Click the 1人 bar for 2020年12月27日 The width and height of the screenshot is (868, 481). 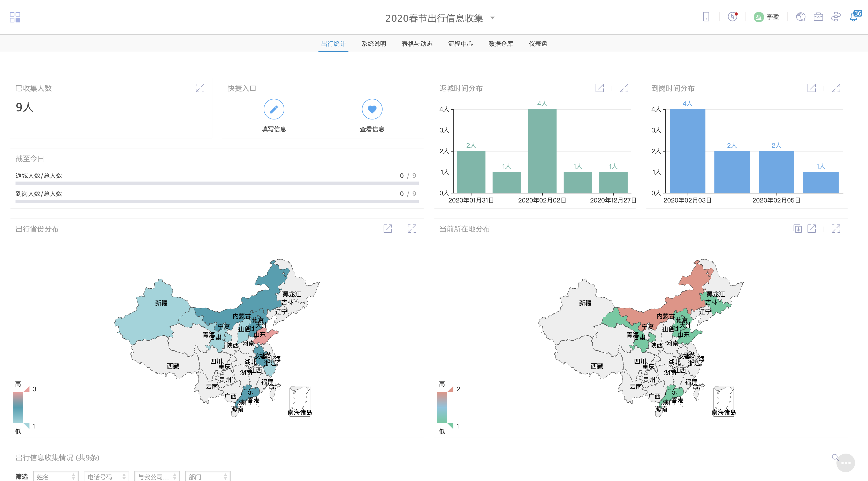click(613, 182)
